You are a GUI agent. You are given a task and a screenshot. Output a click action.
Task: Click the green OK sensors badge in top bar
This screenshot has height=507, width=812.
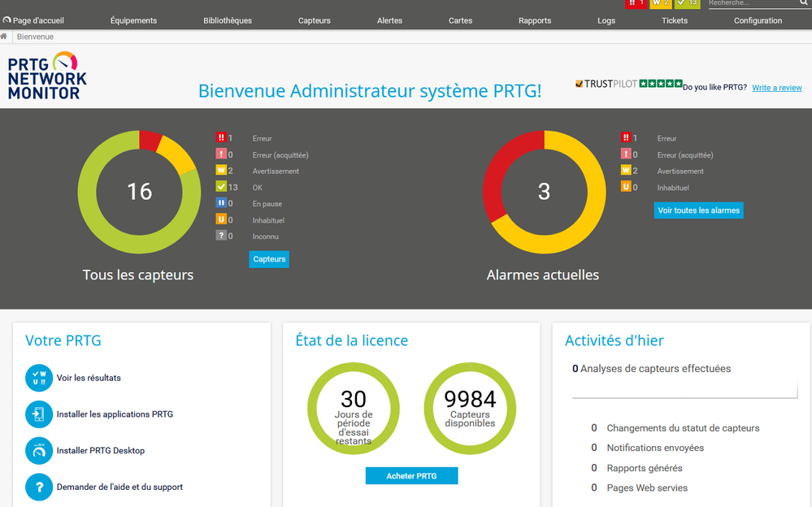click(687, 4)
